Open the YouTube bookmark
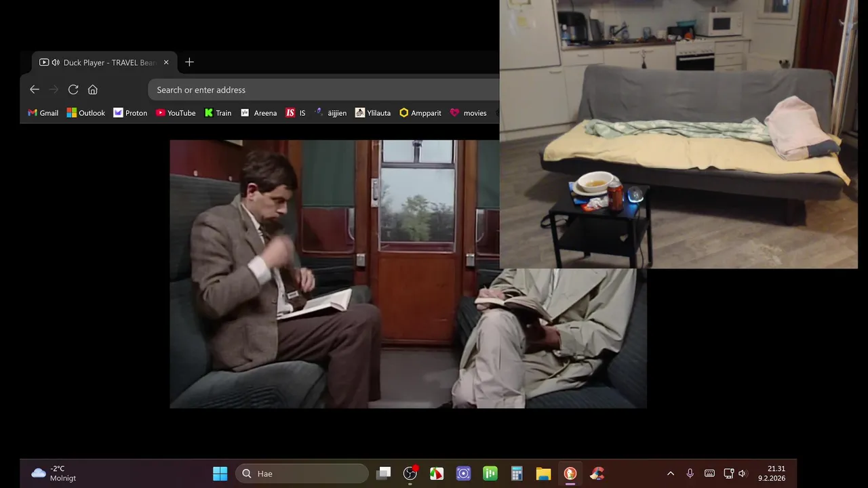The width and height of the screenshot is (868, 488). point(176,113)
